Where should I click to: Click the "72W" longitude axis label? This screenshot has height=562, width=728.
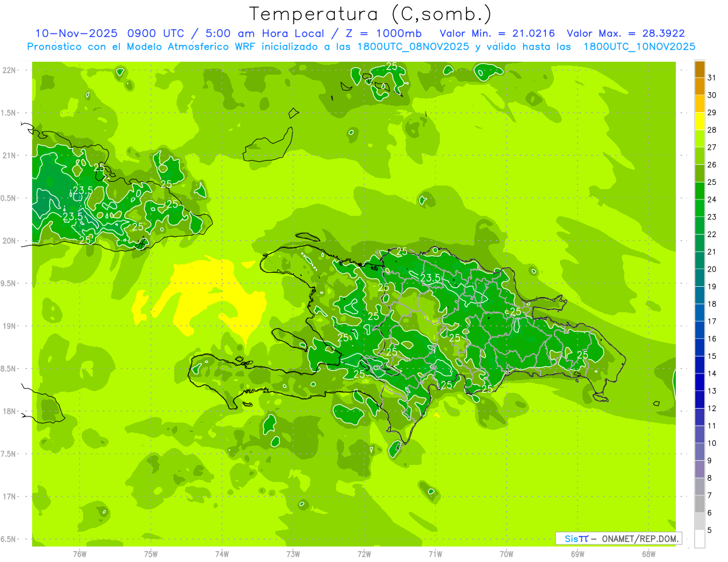(x=364, y=554)
